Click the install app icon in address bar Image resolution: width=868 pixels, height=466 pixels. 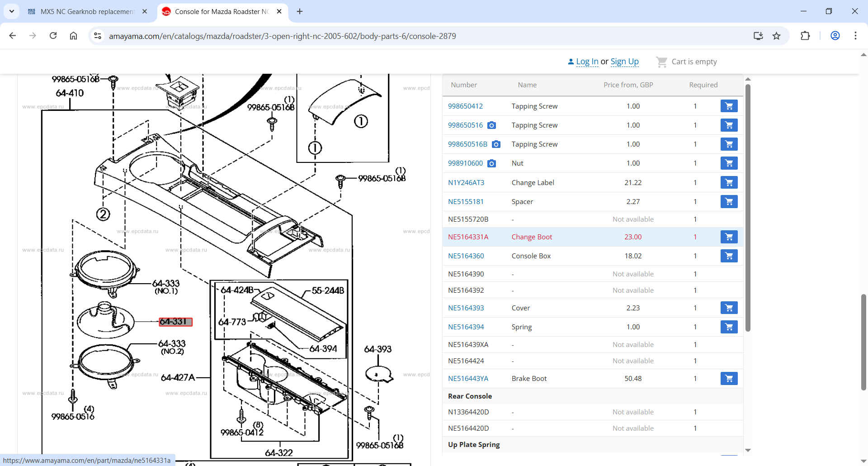click(758, 36)
